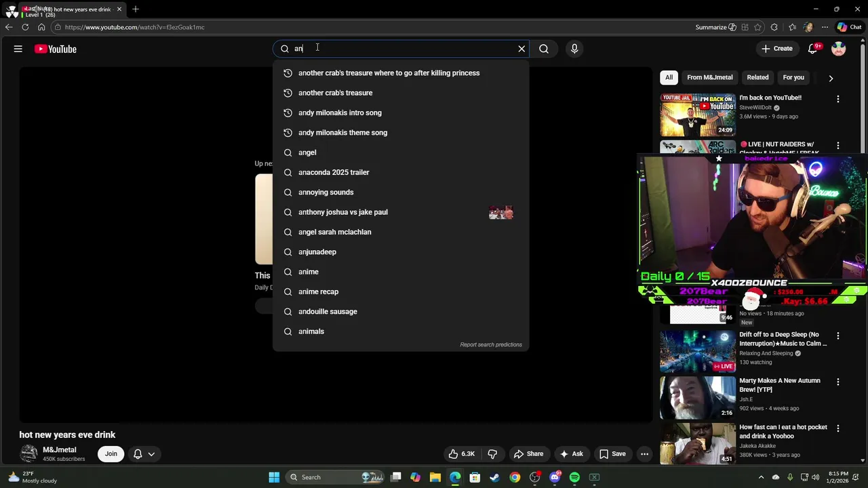Screen dimensions: 868x488
Task: Pick "andouille sausage" suggestion
Action: [400, 312]
